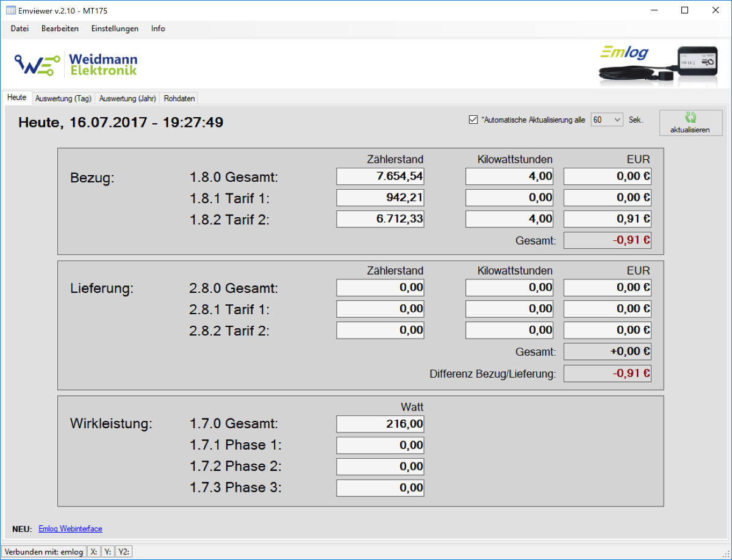Image resolution: width=732 pixels, height=560 pixels.
Task: Toggle the Automatische Aktualisierung checkbox
Action: tap(473, 120)
